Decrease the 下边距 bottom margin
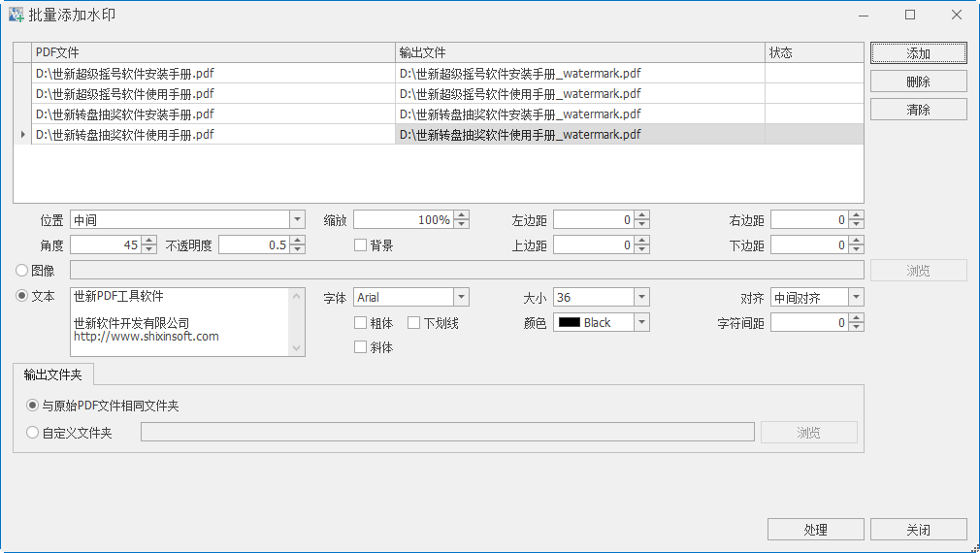This screenshot has height=553, width=980. [856, 249]
